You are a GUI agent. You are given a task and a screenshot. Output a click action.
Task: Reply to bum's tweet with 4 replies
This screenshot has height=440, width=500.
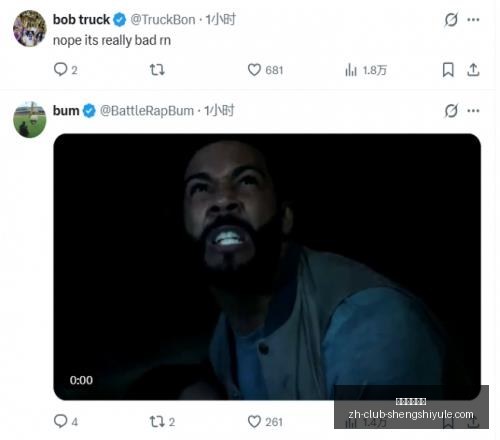pyautogui.click(x=65, y=422)
